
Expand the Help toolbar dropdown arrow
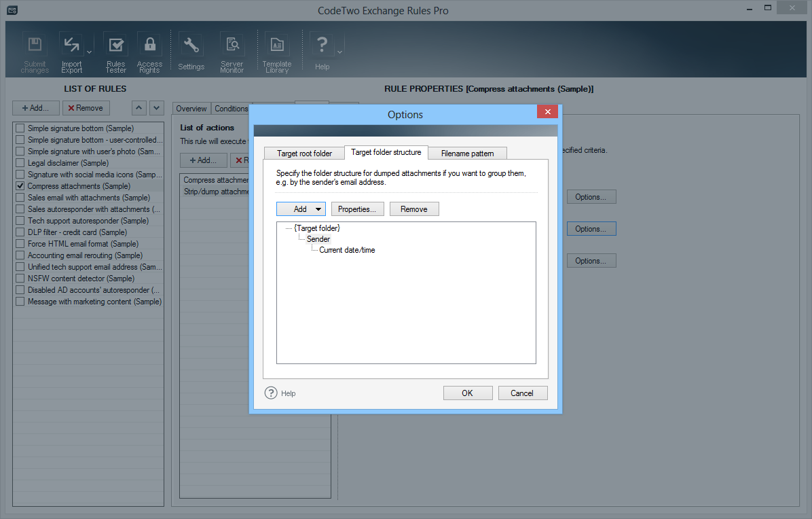pyautogui.click(x=339, y=52)
